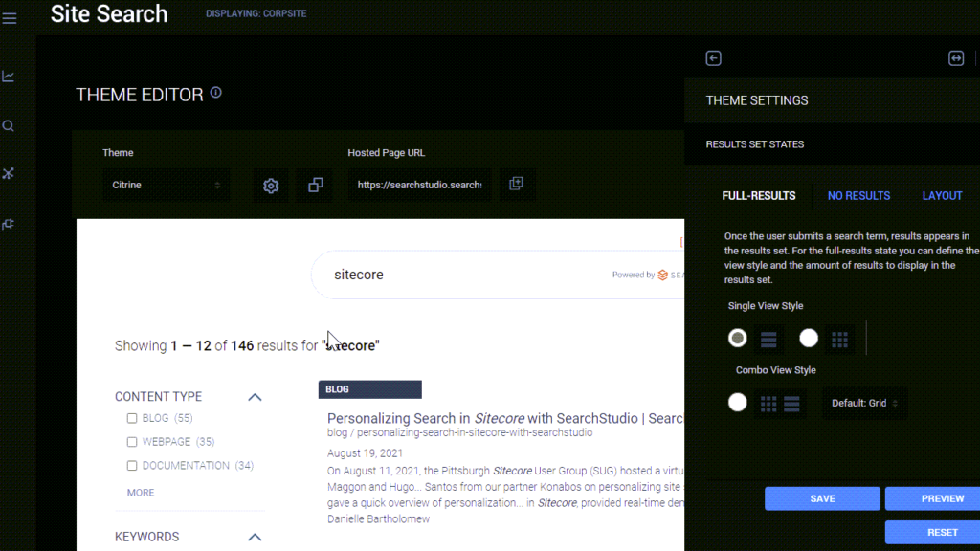Expand the settings panel width icon

tap(956, 58)
